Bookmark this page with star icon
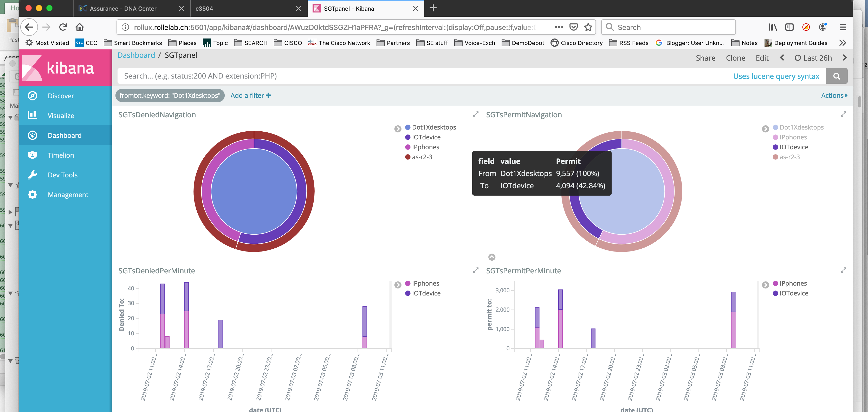The image size is (868, 412). 588,27
